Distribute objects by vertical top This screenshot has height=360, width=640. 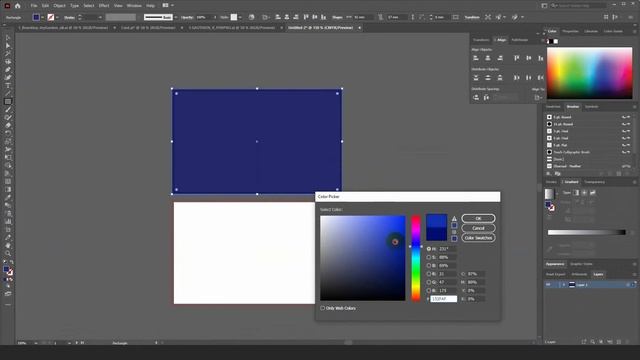(476, 78)
